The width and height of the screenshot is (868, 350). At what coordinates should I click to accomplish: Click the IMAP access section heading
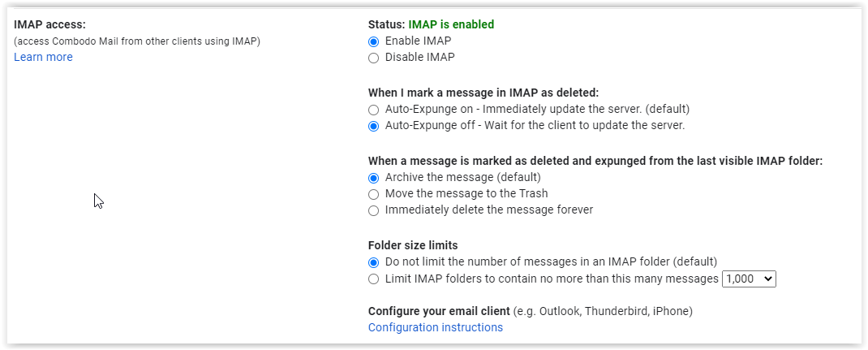tap(49, 24)
